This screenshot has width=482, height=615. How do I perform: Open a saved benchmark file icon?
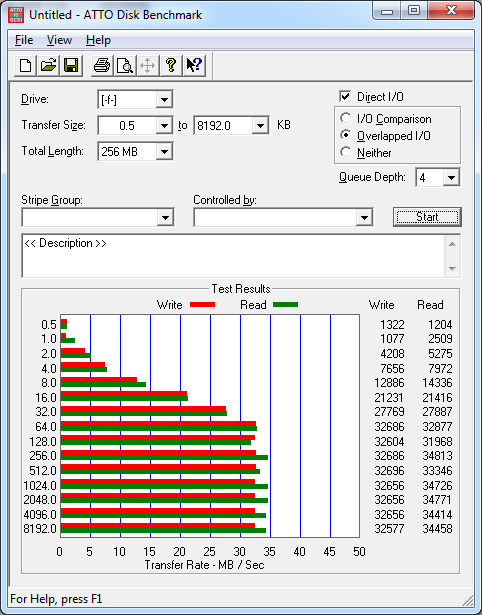(48, 65)
